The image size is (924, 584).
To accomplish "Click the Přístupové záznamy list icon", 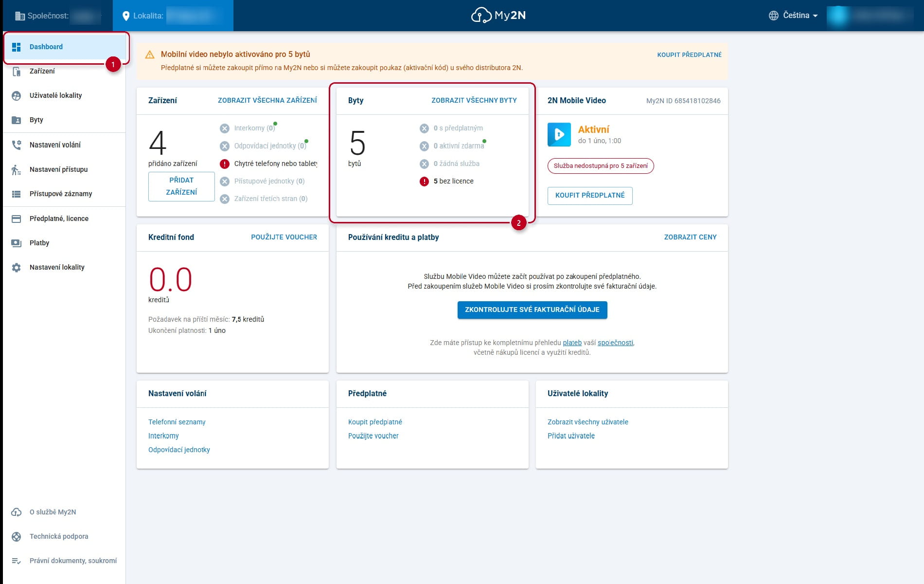I will [x=16, y=194].
